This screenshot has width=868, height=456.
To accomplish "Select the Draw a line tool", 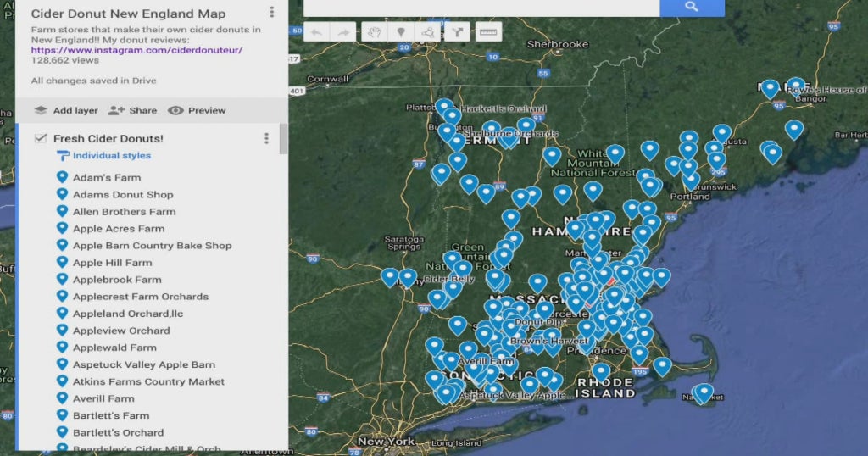I will [x=428, y=33].
